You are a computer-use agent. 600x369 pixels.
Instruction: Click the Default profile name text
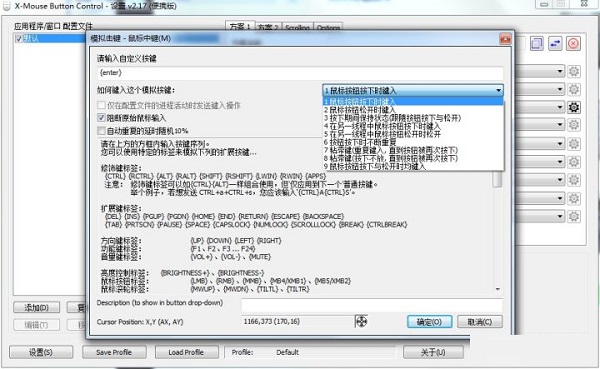point(287,352)
